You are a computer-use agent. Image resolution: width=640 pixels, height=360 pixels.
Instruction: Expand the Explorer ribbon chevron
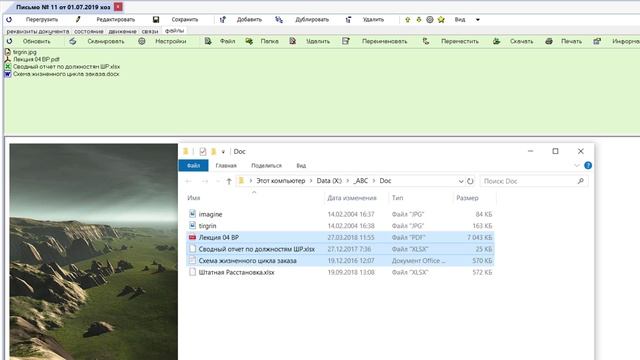click(x=577, y=165)
